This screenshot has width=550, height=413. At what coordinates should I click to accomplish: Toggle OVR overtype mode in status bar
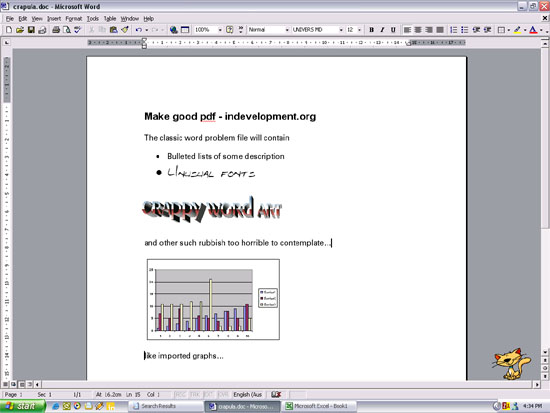223,394
